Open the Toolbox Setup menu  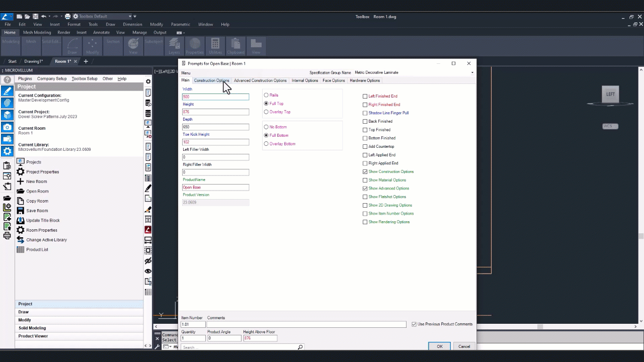point(85,79)
